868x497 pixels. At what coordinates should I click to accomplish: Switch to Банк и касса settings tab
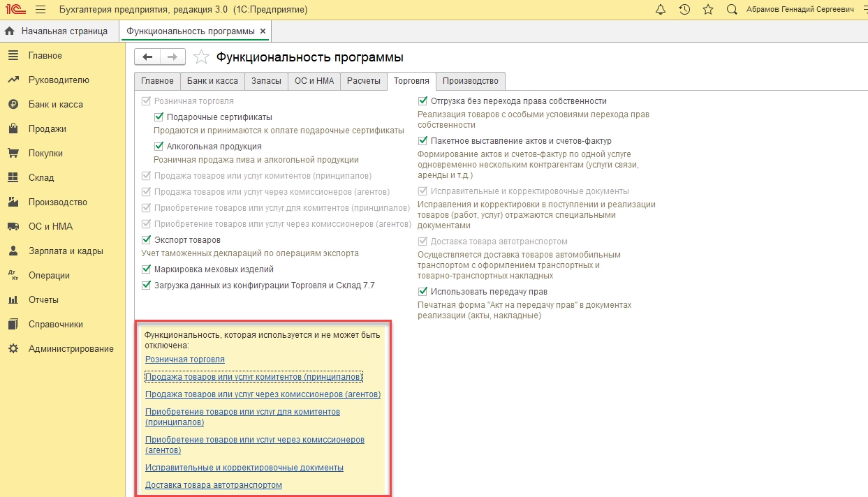(x=212, y=81)
